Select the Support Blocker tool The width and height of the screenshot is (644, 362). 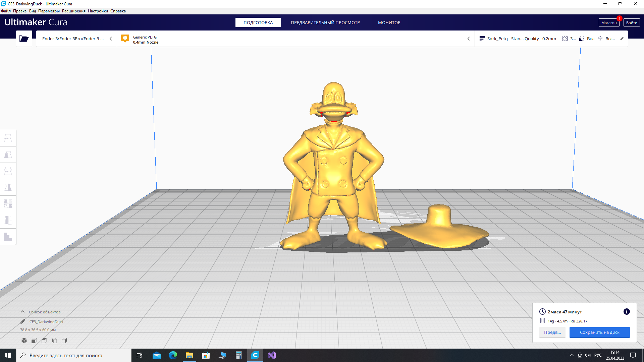tap(8, 220)
